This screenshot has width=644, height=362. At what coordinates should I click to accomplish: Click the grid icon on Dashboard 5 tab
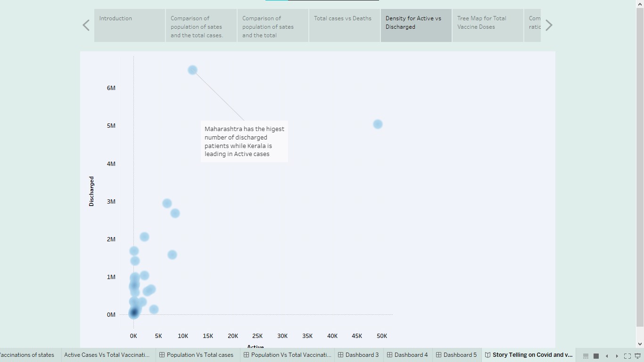coord(438,354)
